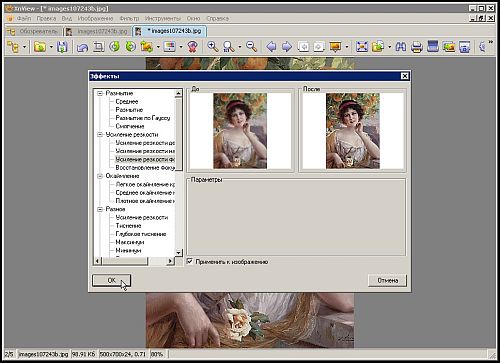
Task: Open dropdown arrow beside the color palette icon
Action: click(181, 47)
